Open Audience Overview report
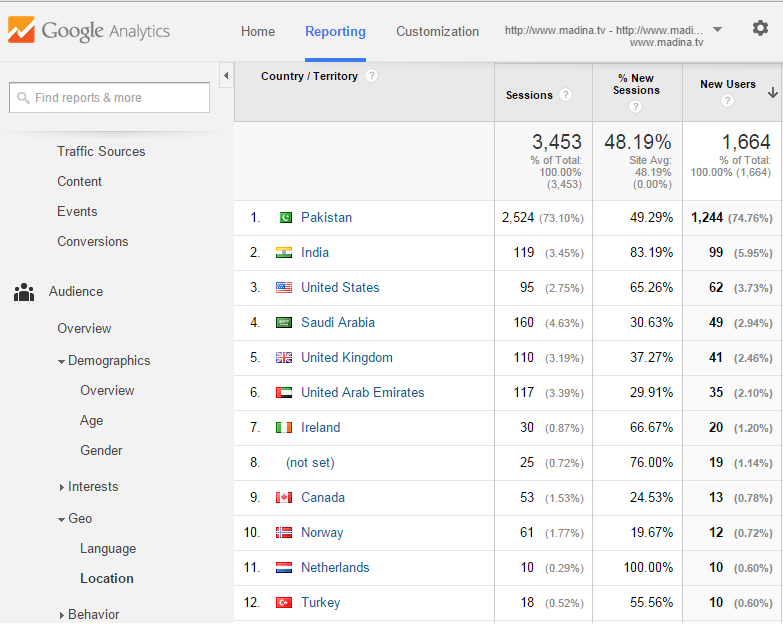 click(84, 328)
